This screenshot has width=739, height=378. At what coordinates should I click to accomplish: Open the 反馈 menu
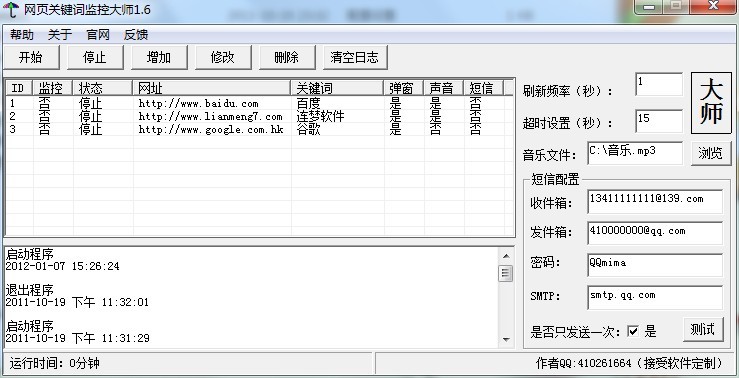tap(136, 34)
